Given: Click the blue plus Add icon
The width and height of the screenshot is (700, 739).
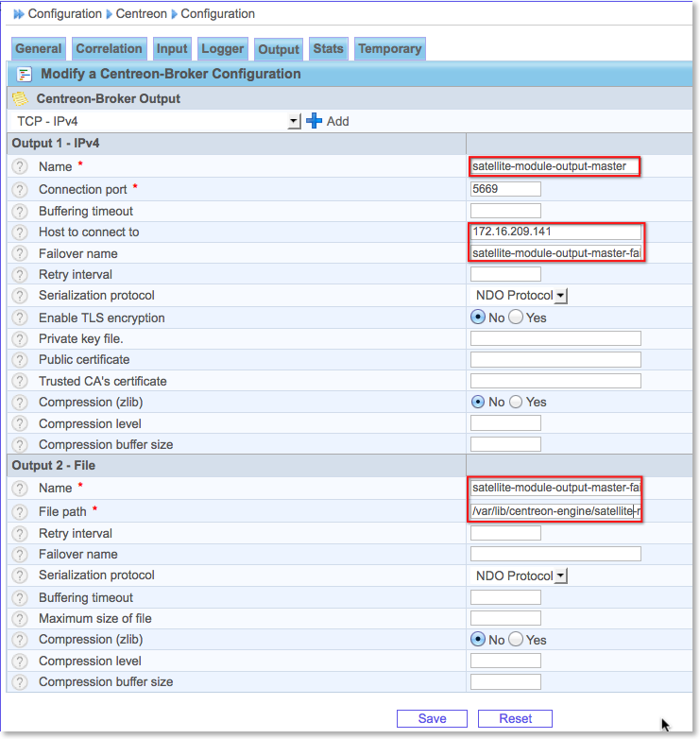Looking at the screenshot, I should click(315, 121).
